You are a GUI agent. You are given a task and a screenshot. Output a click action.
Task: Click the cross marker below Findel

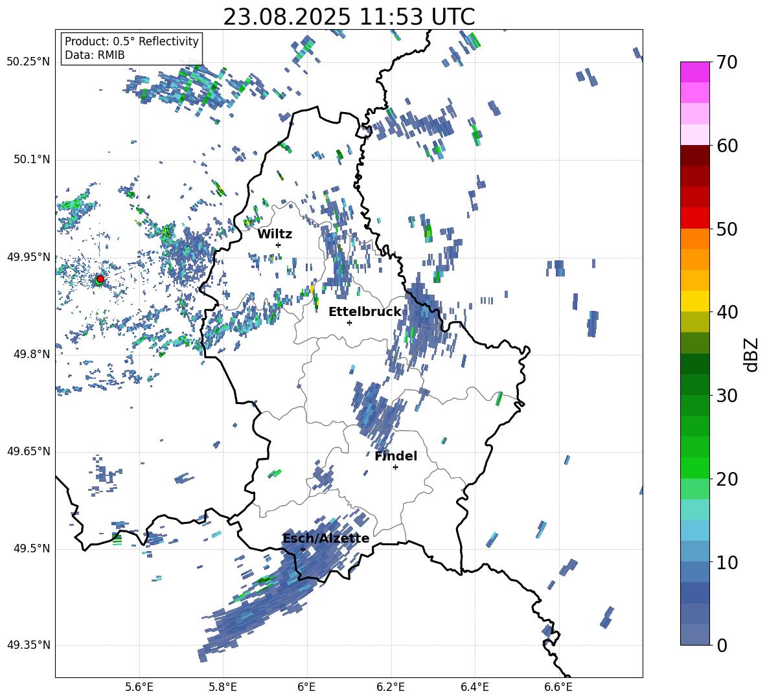395,468
